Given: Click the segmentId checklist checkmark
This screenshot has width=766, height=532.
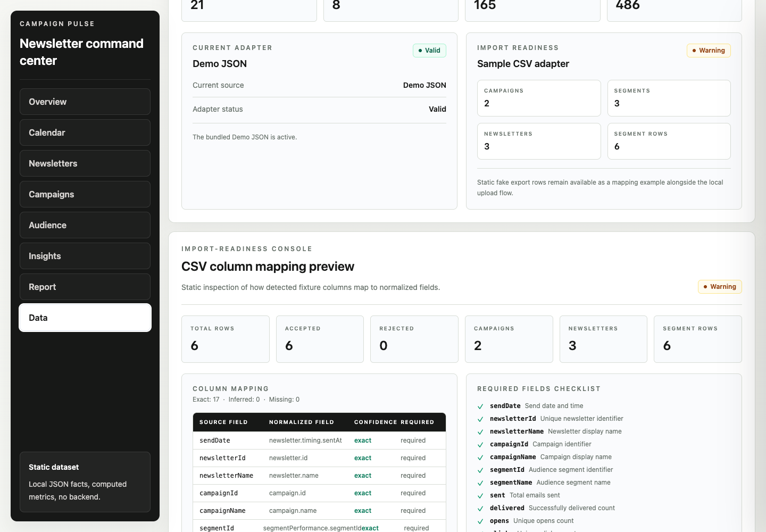Looking at the screenshot, I should (x=480, y=470).
